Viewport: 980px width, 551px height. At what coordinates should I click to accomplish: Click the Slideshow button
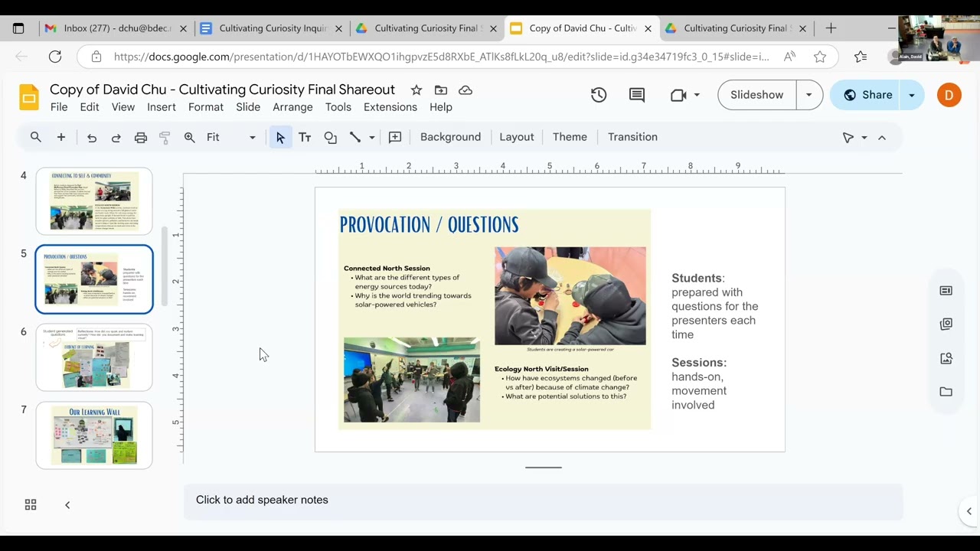757,95
